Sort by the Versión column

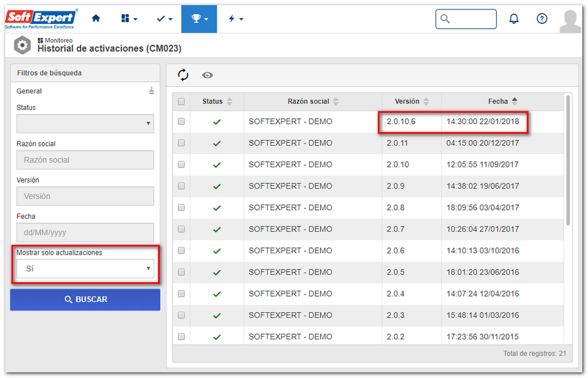click(x=412, y=101)
